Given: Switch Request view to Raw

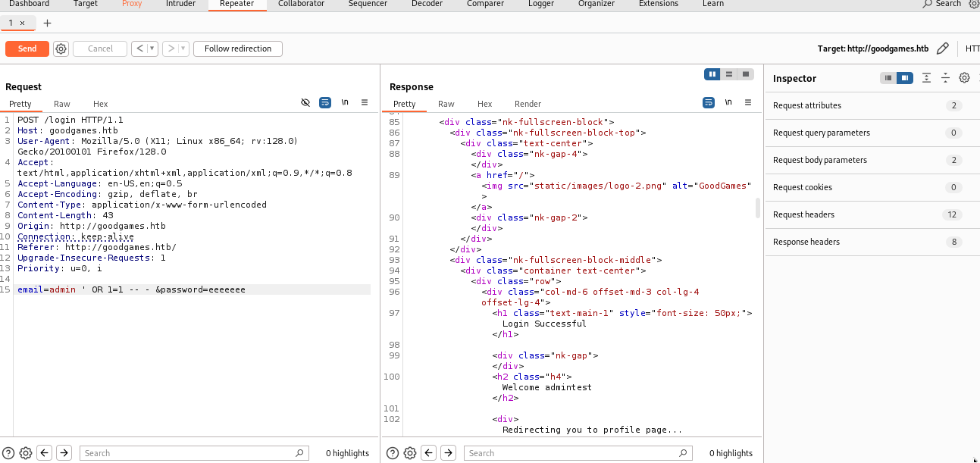Looking at the screenshot, I should click(62, 104).
